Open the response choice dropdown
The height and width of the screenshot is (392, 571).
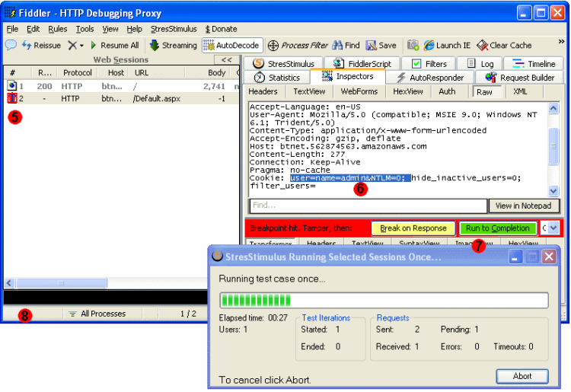(553, 228)
